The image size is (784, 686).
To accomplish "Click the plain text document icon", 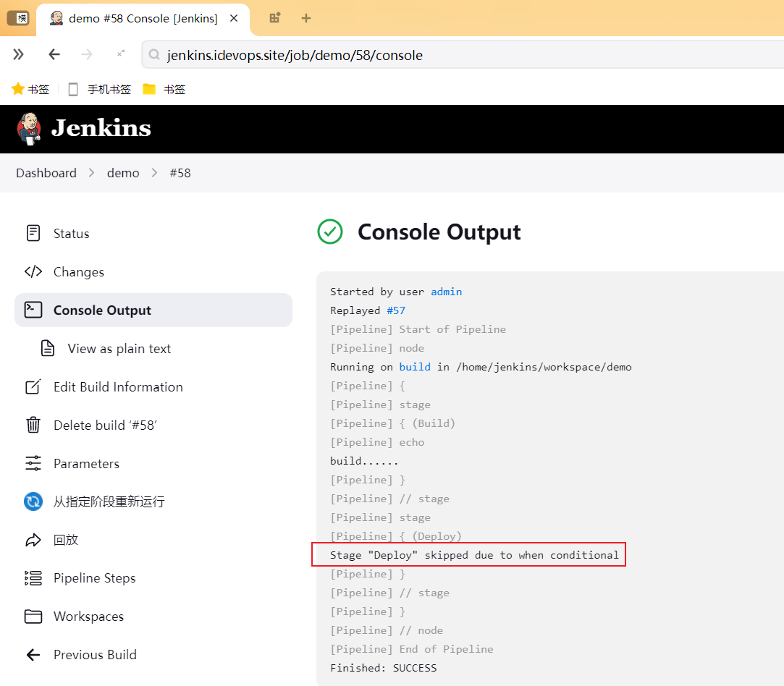I will (x=48, y=348).
